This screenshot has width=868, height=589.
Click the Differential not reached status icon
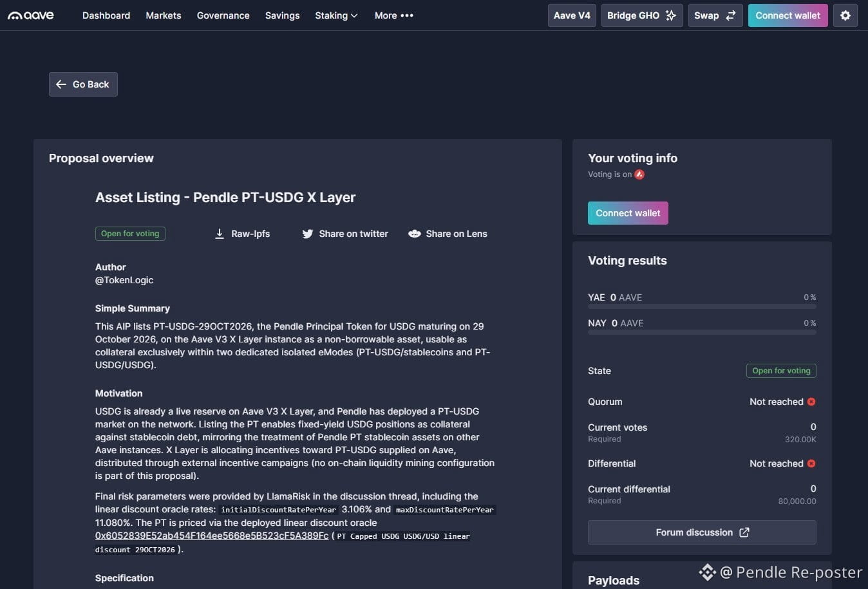811,463
